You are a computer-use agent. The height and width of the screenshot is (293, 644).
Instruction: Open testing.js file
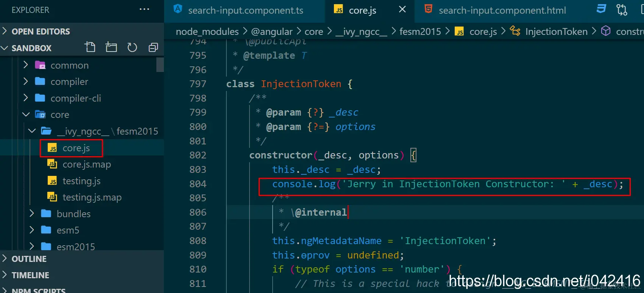(x=81, y=181)
